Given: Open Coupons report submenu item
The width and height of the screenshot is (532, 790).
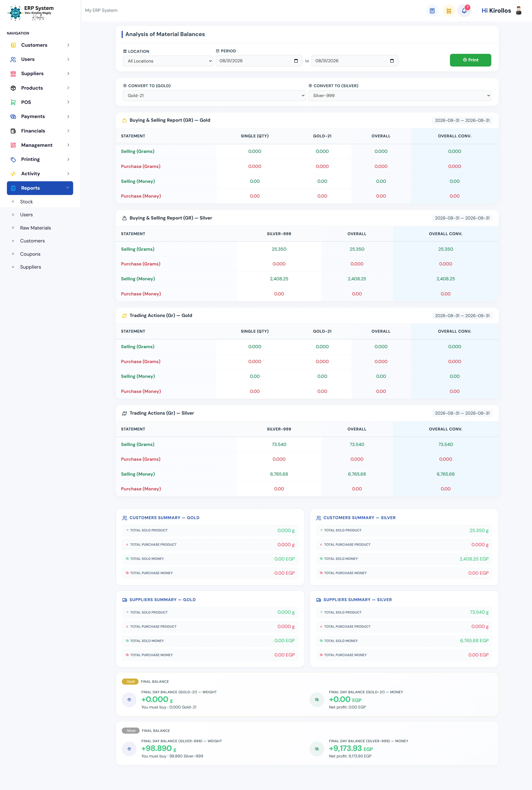Looking at the screenshot, I should 30,254.
